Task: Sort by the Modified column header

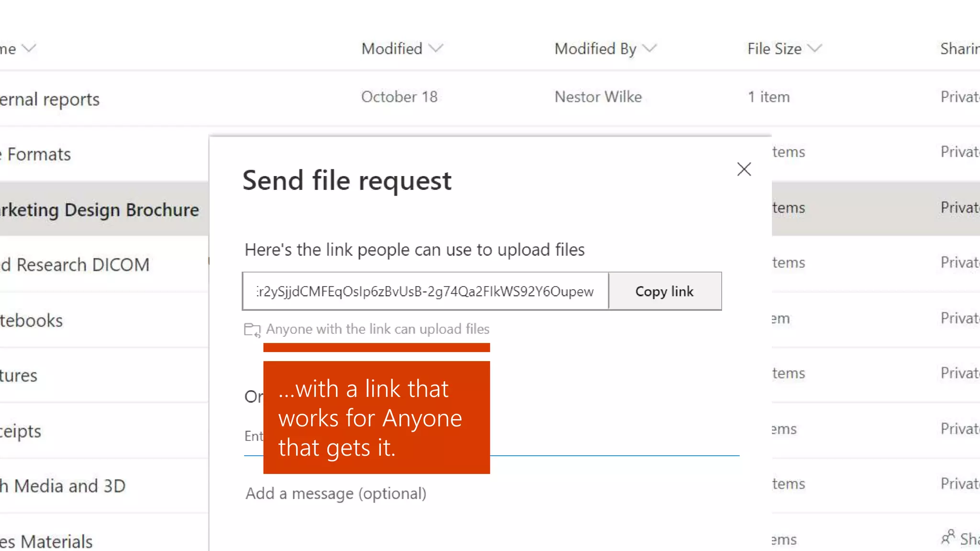Action: 392,48
